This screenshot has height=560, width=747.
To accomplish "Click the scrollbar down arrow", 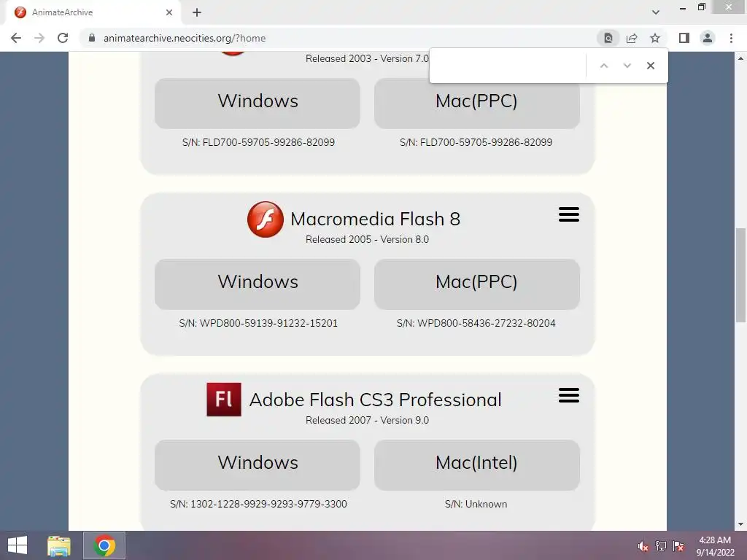I will [x=740, y=524].
